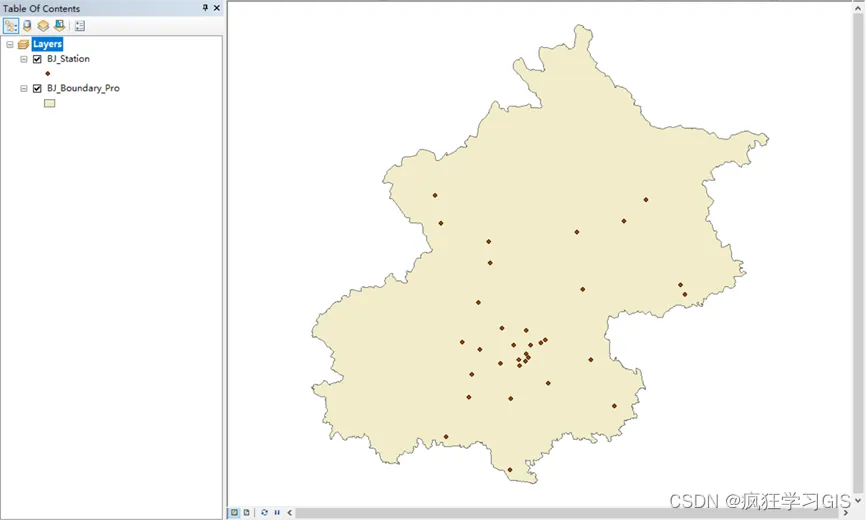
Task: Open BJ_Station point symbol selector
Action: click(x=47, y=73)
